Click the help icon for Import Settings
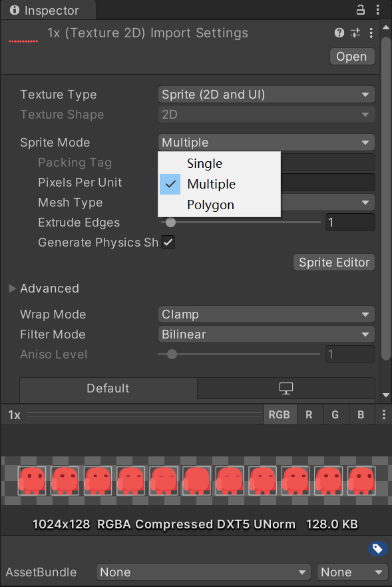Screen dimensions: 392x587 (x=339, y=33)
